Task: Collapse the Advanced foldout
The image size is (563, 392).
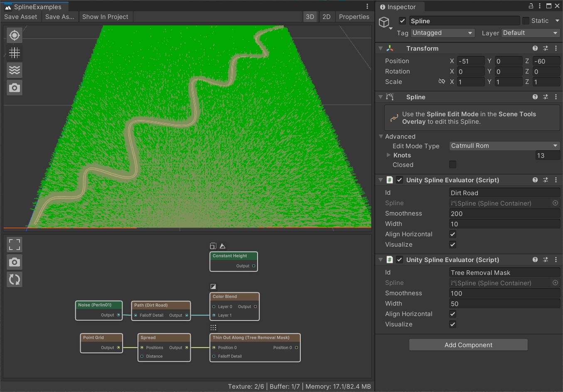Action: (381, 136)
